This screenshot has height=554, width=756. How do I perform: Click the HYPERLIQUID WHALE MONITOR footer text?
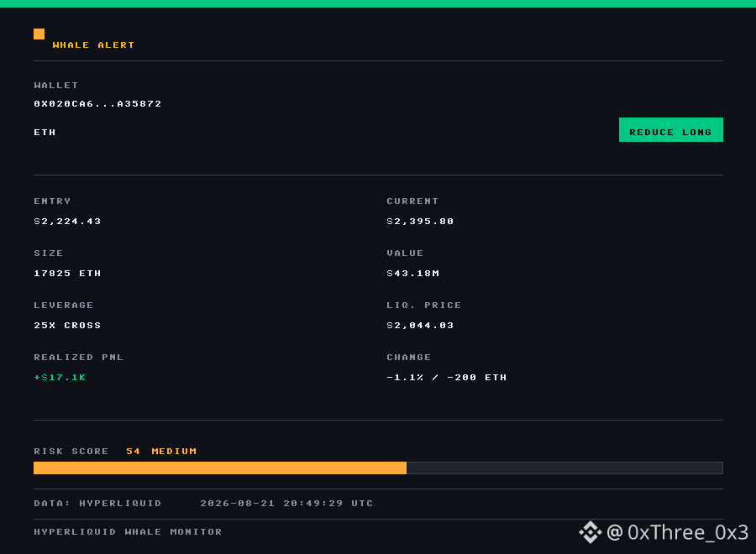pos(128,531)
